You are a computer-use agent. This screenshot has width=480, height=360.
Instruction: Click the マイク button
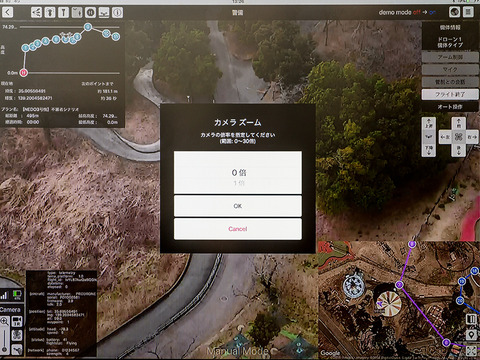(x=450, y=69)
